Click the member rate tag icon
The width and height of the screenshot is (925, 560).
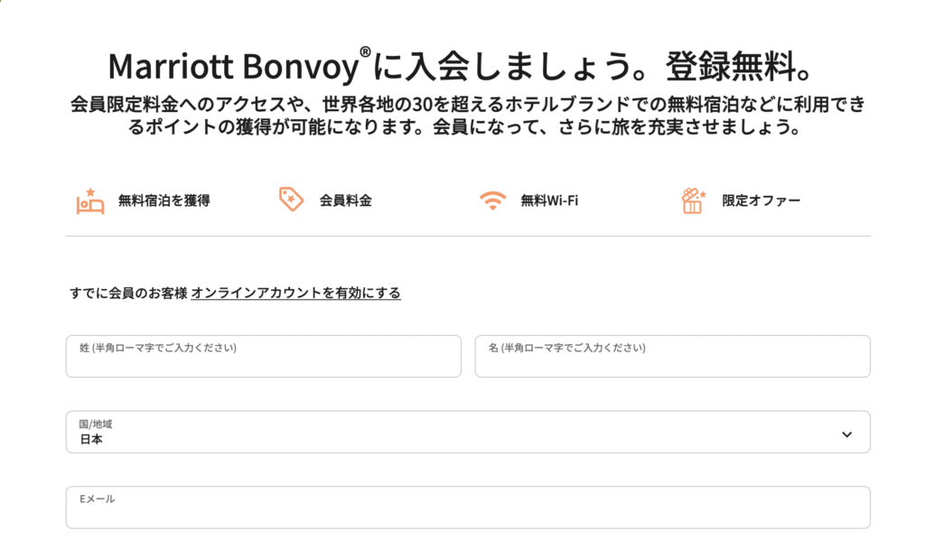pyautogui.click(x=292, y=200)
